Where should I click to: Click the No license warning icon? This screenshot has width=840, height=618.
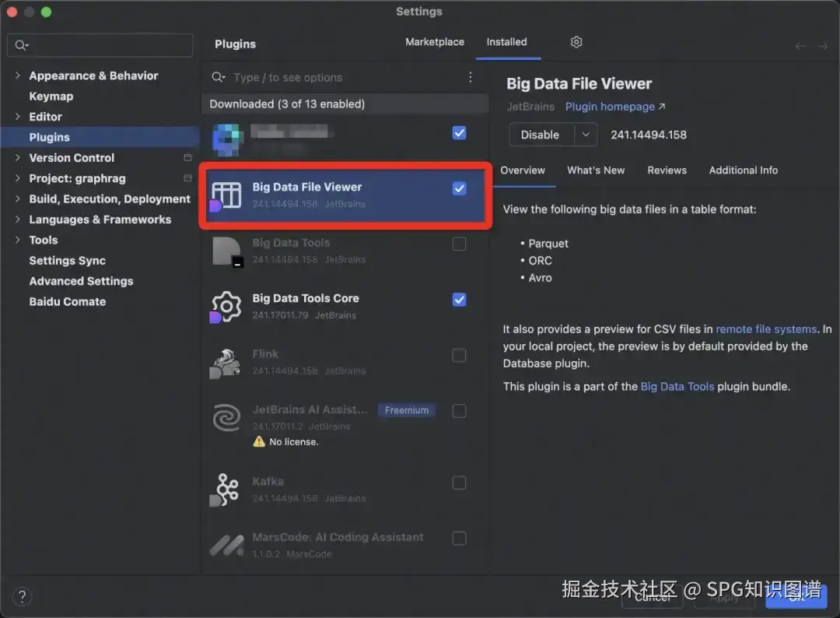tap(259, 441)
